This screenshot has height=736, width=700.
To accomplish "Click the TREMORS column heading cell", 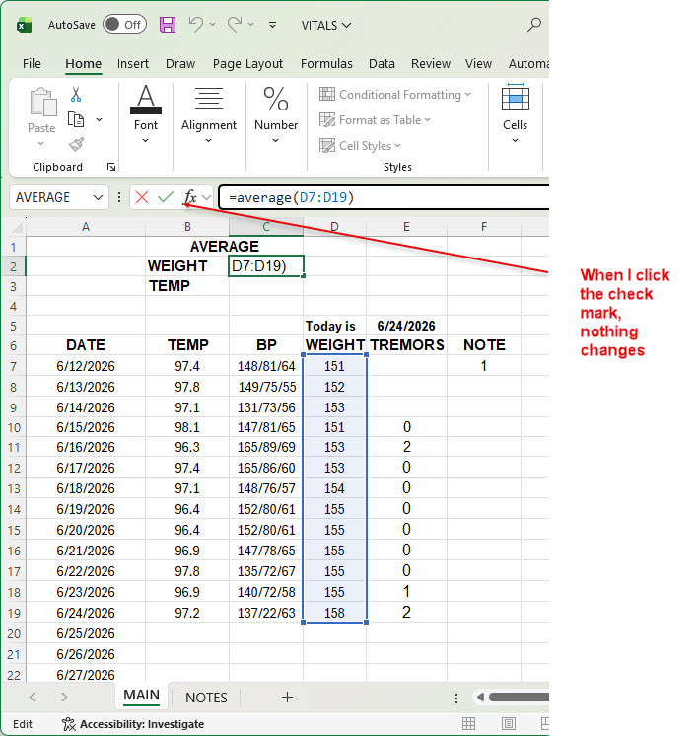I will click(x=407, y=345).
